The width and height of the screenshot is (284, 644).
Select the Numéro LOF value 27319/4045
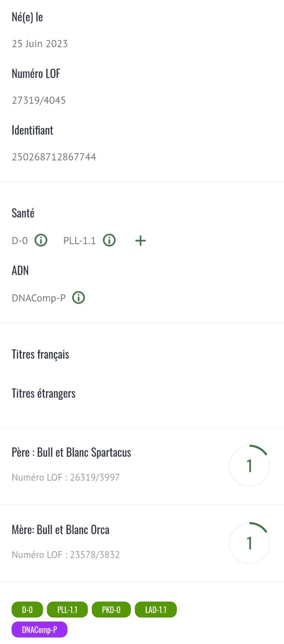(39, 100)
